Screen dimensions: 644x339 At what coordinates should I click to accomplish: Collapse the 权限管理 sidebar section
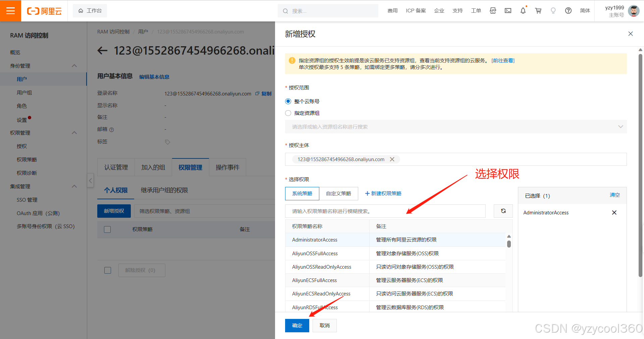click(x=74, y=133)
